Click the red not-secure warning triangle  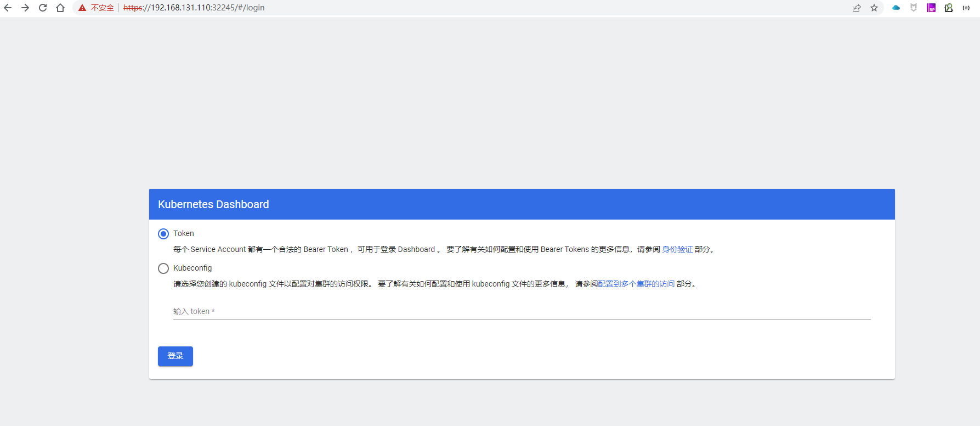point(82,8)
